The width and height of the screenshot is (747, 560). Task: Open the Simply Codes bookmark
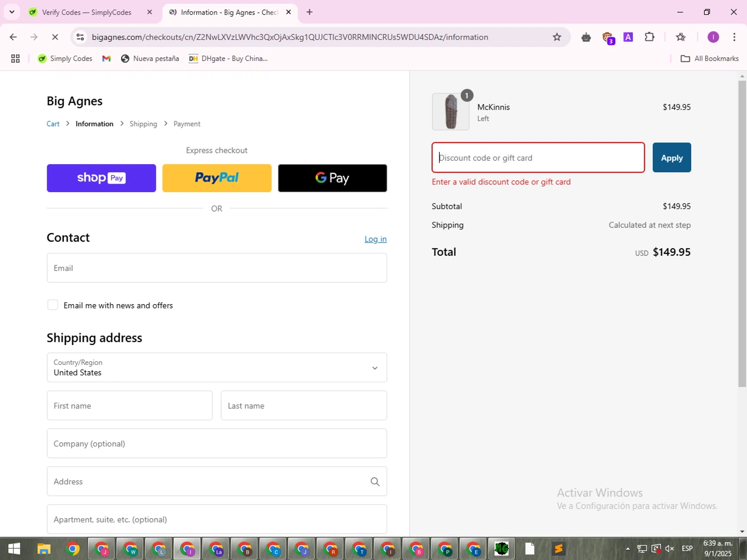point(65,59)
